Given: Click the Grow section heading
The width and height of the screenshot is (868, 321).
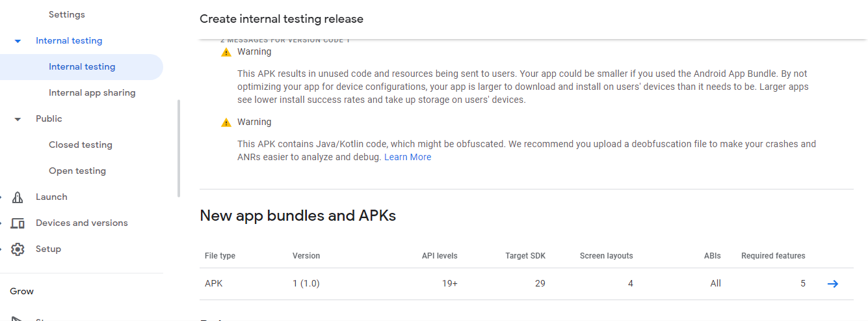Looking at the screenshot, I should point(21,291).
